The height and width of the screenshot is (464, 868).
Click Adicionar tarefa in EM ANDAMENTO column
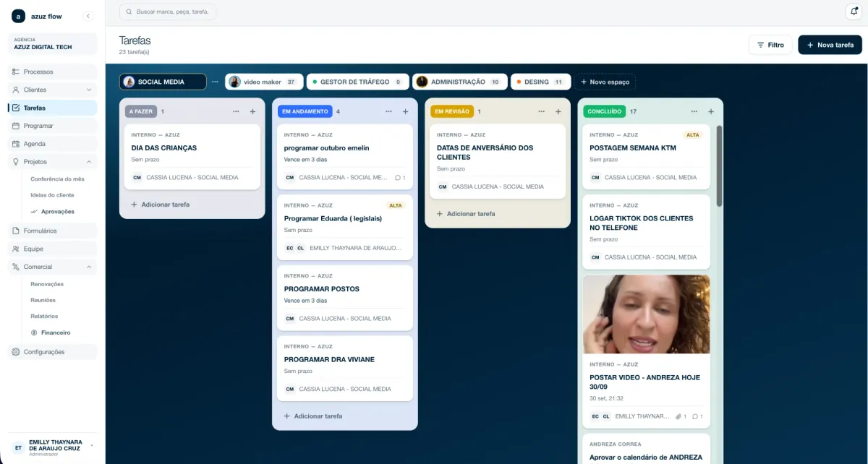coord(313,416)
